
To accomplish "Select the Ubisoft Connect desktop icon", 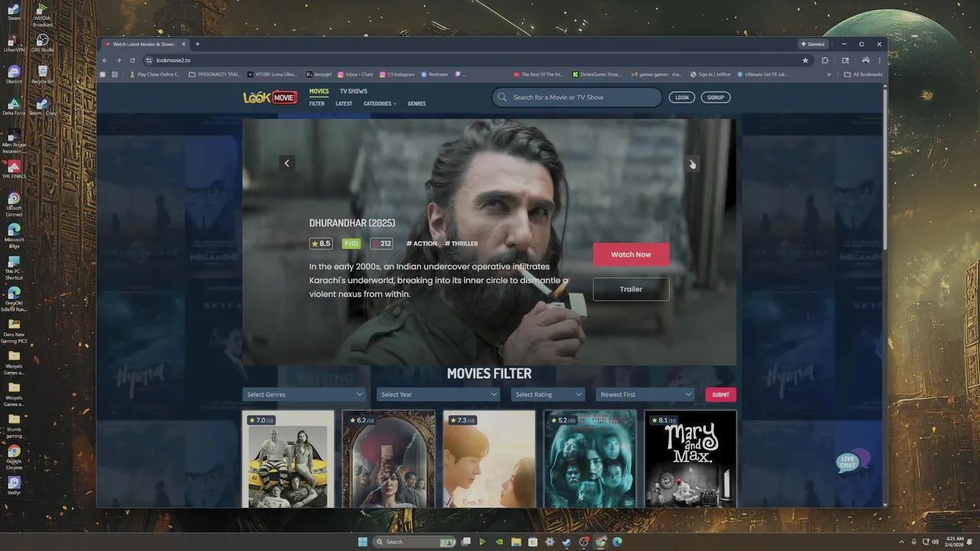I will coord(14,204).
